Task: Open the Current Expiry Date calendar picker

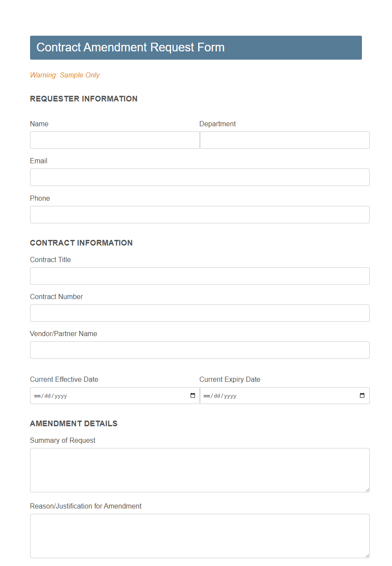Action: point(362,395)
